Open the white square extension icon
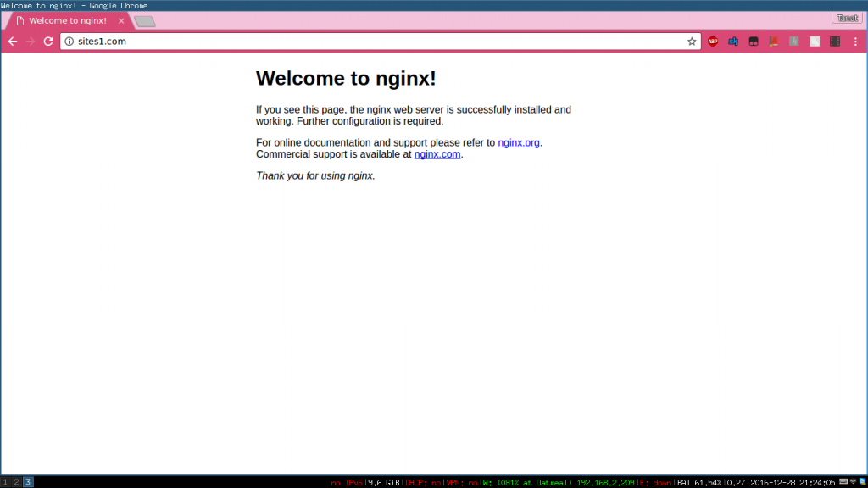This screenshot has height=488, width=868. coord(815,42)
